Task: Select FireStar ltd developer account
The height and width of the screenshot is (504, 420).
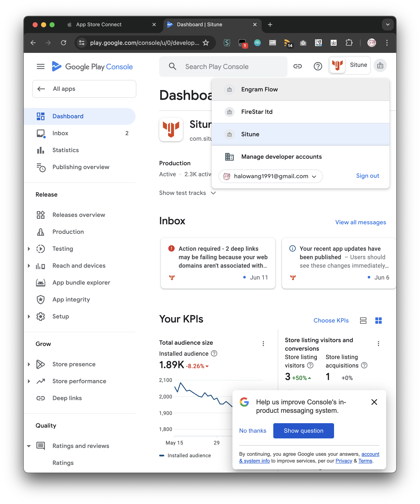Action: [300, 112]
